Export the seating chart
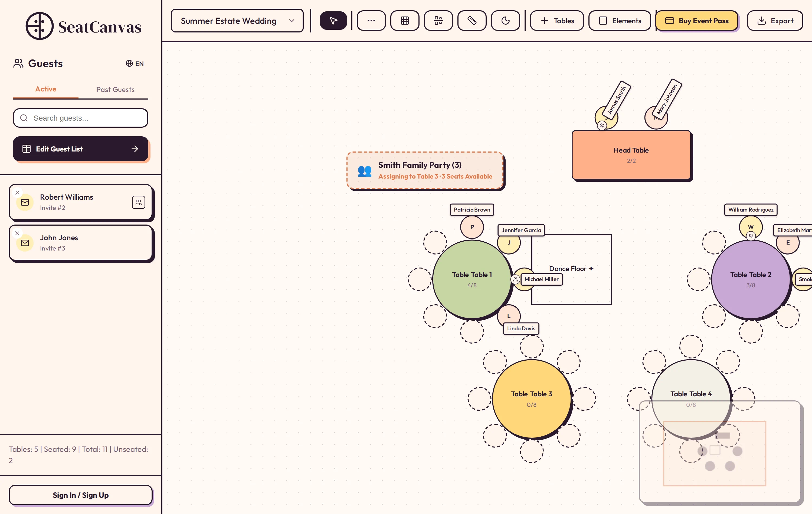812x514 pixels. (x=775, y=21)
